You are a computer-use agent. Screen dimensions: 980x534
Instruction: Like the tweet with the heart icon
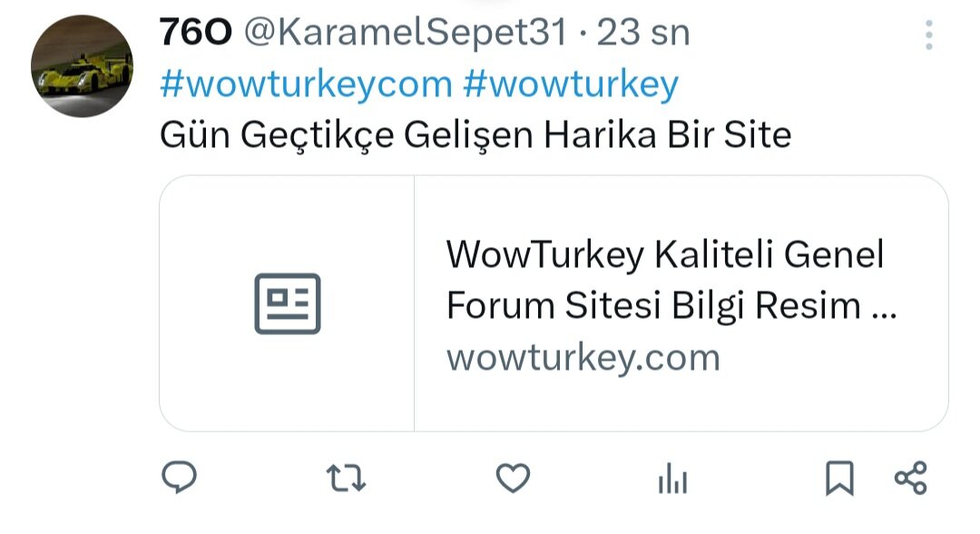pos(513,479)
